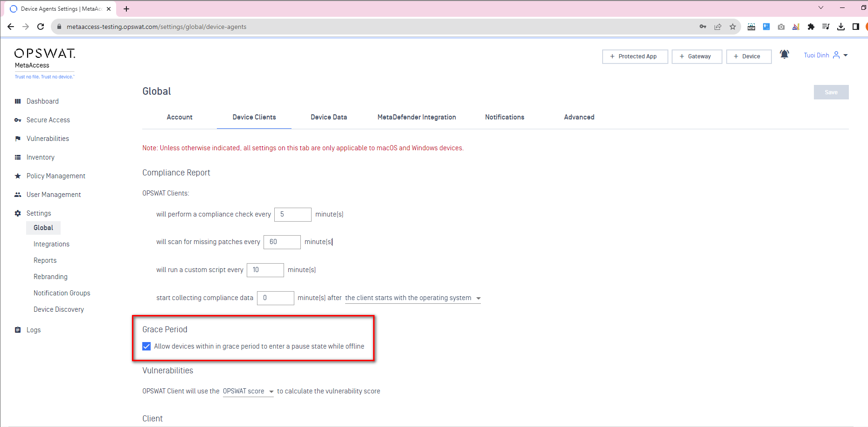
Task: Click the Secure Access key icon
Action: point(18,120)
